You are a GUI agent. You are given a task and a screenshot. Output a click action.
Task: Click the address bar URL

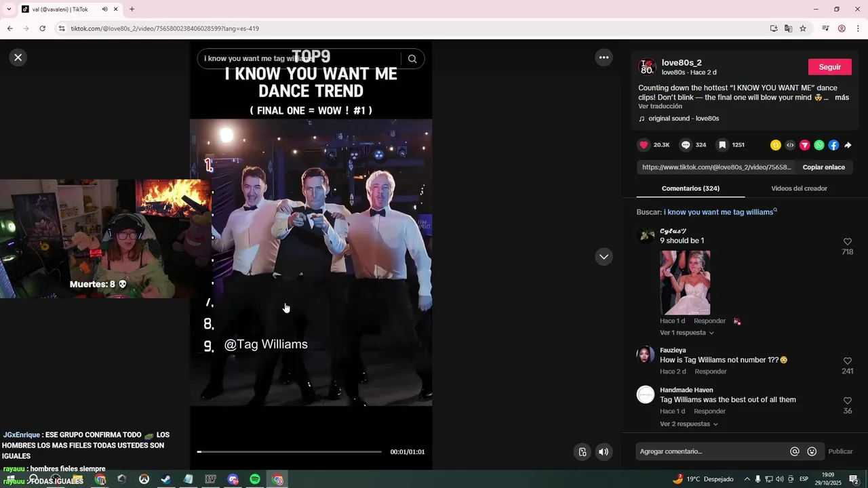tap(165, 28)
